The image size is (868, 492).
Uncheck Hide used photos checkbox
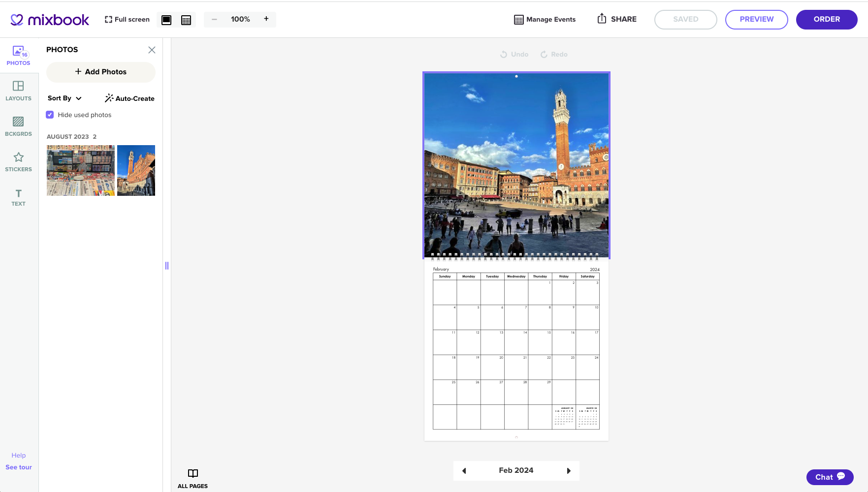[50, 115]
